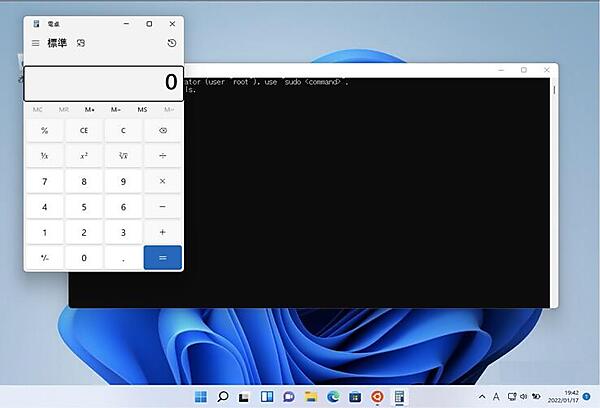Maximize the calculator window

(x=149, y=24)
